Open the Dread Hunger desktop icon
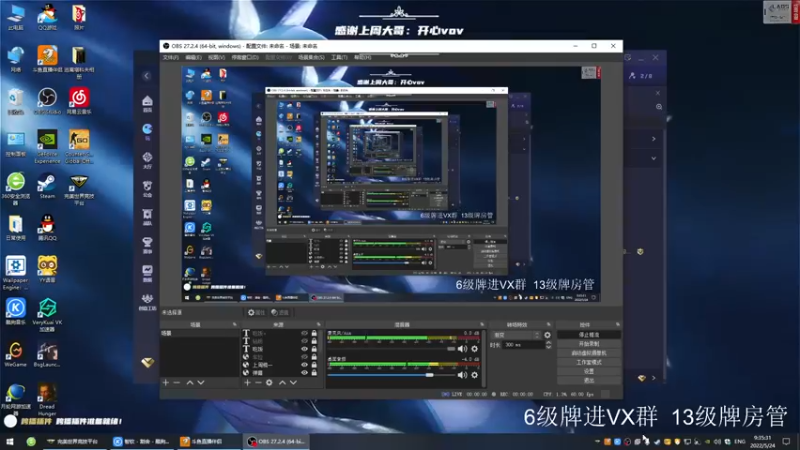The height and width of the screenshot is (450, 800). click(47, 399)
